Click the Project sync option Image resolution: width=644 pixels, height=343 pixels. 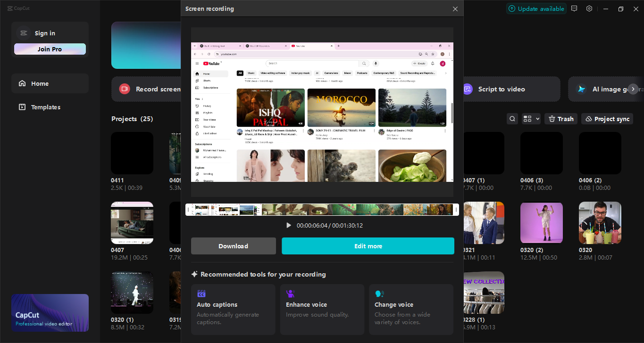[x=607, y=118]
